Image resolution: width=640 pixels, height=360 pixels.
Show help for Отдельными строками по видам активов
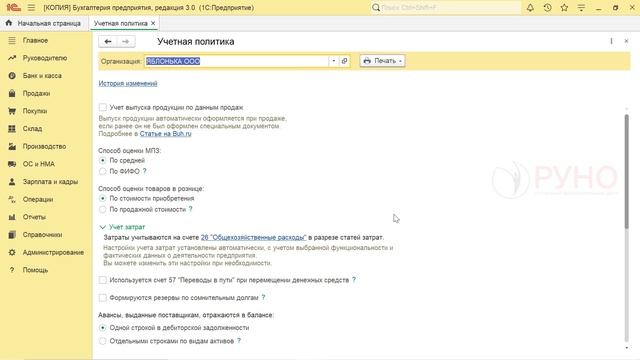click(x=239, y=341)
